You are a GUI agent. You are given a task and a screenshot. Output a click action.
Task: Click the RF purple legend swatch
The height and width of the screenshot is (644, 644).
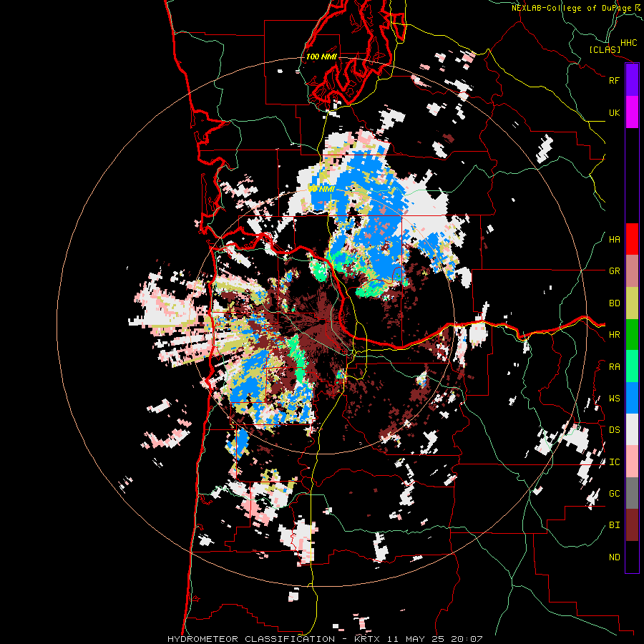(632, 80)
